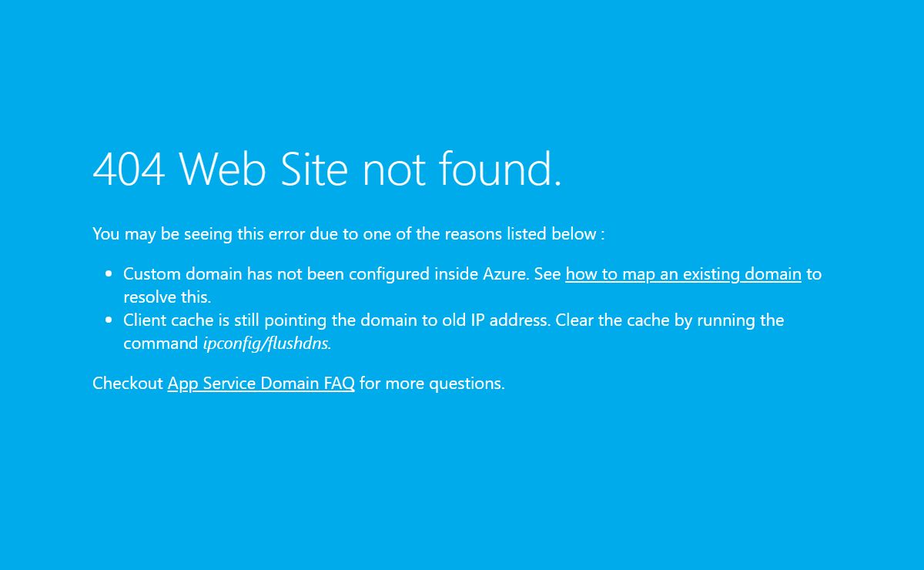Click the word 'Checkout' before the FAQ link
The image size is (924, 570).
[128, 384]
